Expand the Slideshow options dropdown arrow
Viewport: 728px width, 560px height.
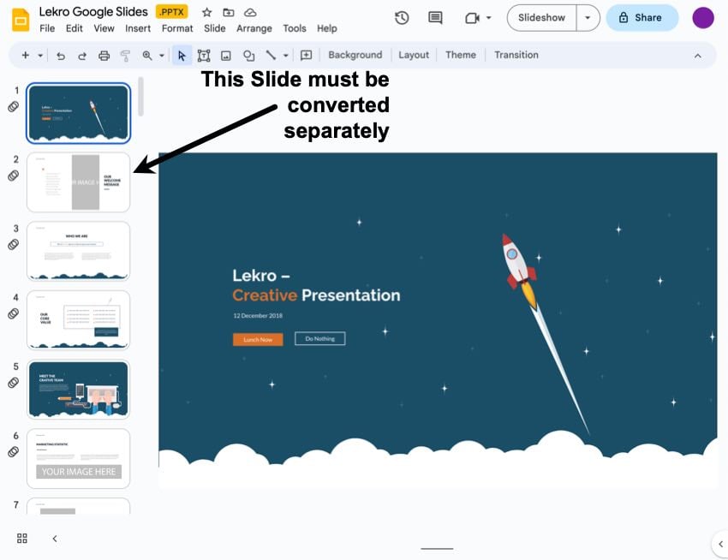(588, 18)
